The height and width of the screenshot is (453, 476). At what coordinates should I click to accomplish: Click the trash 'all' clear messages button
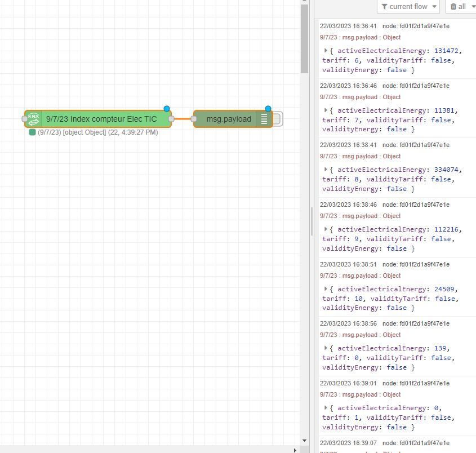pyautogui.click(x=461, y=6)
